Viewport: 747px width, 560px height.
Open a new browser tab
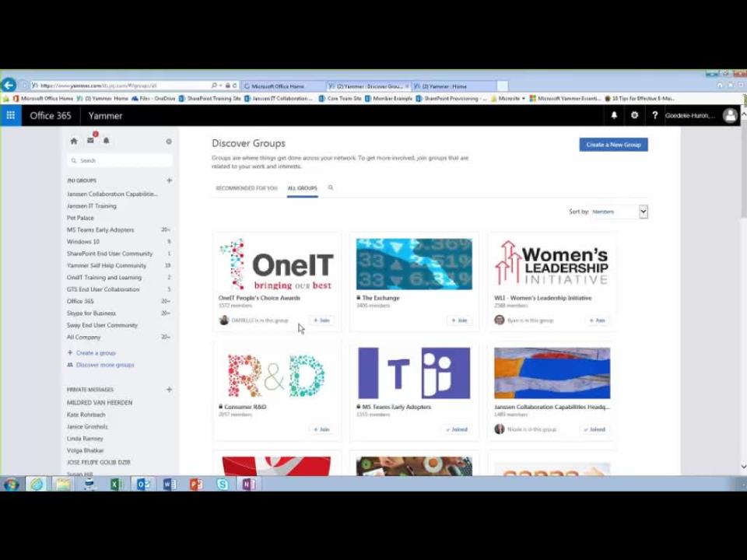click(502, 86)
